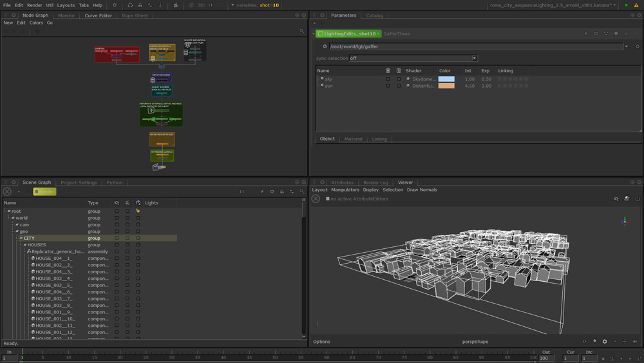Image resolution: width=644 pixels, height=363 pixels.
Task: Open dropdown arrow beside gaffer path field
Action: pyautogui.click(x=627, y=46)
